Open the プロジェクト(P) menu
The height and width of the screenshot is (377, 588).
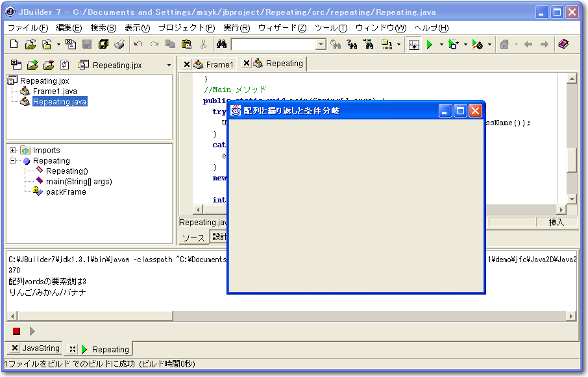(186, 28)
